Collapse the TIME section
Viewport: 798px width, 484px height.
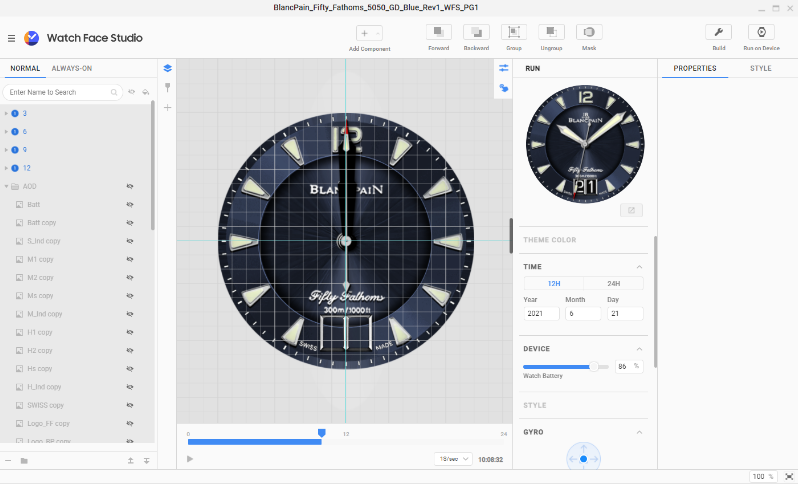639,267
